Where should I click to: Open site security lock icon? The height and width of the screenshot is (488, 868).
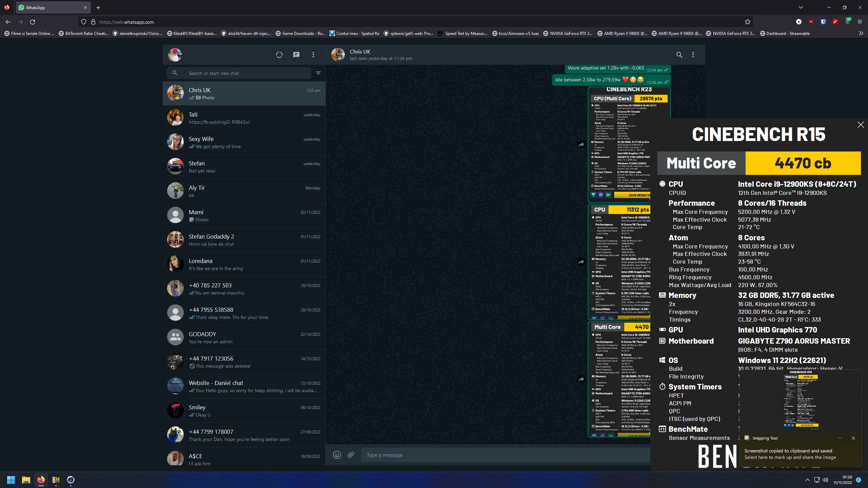coord(93,22)
